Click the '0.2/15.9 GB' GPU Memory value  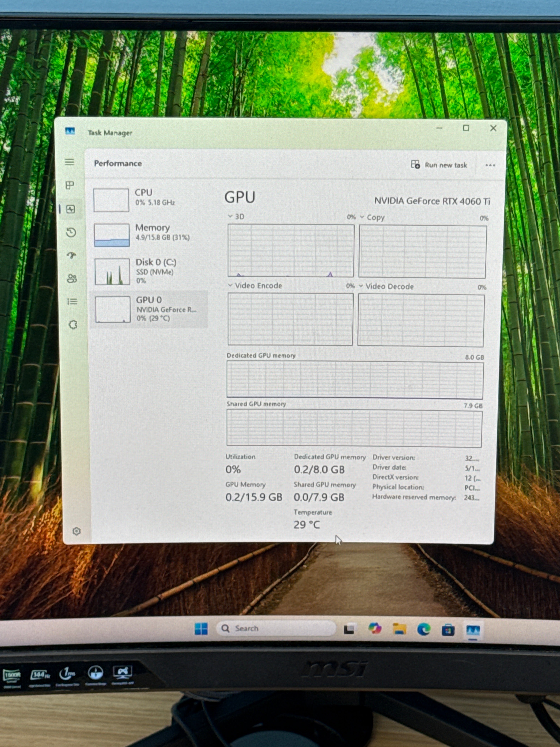(x=254, y=497)
